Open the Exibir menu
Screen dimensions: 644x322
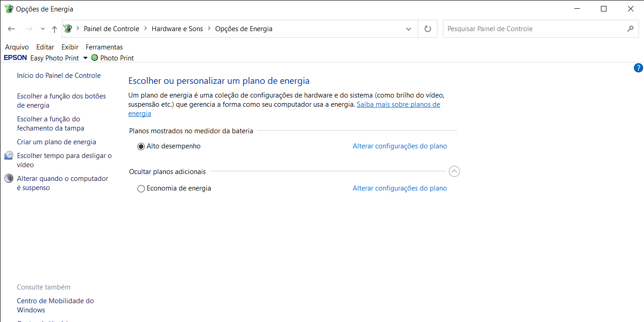point(70,47)
